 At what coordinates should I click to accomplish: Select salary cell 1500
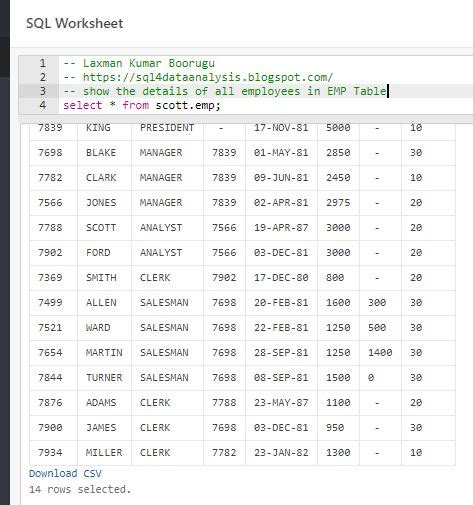point(338,378)
